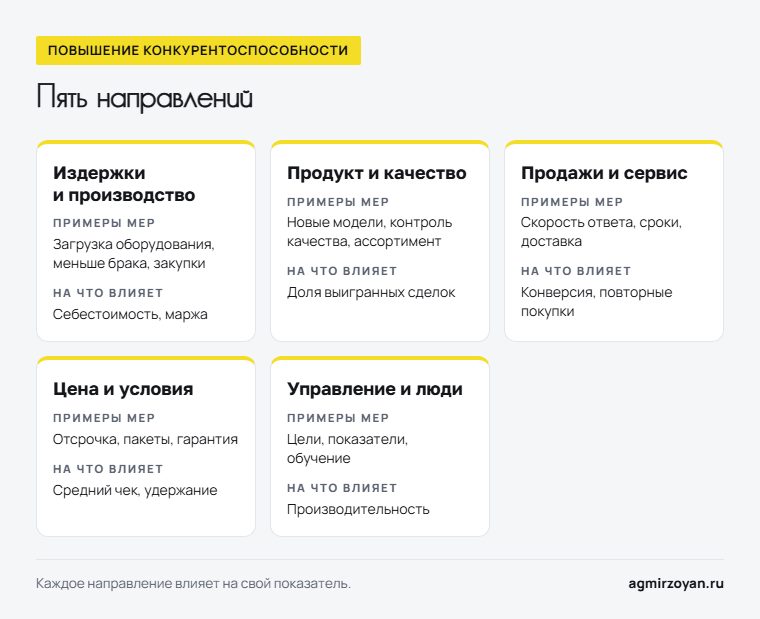Click 'Примеры мер' label in Управление card
This screenshot has height=619, width=760.
(x=338, y=418)
